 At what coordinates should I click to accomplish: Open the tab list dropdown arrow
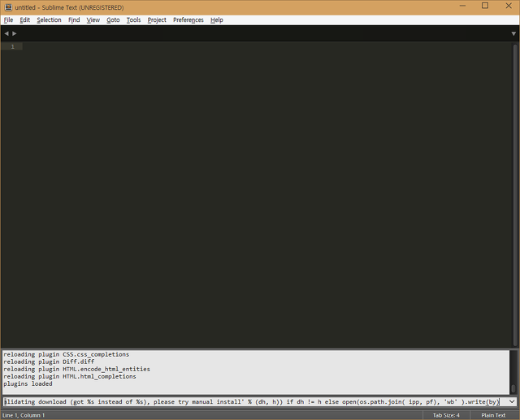(x=513, y=33)
